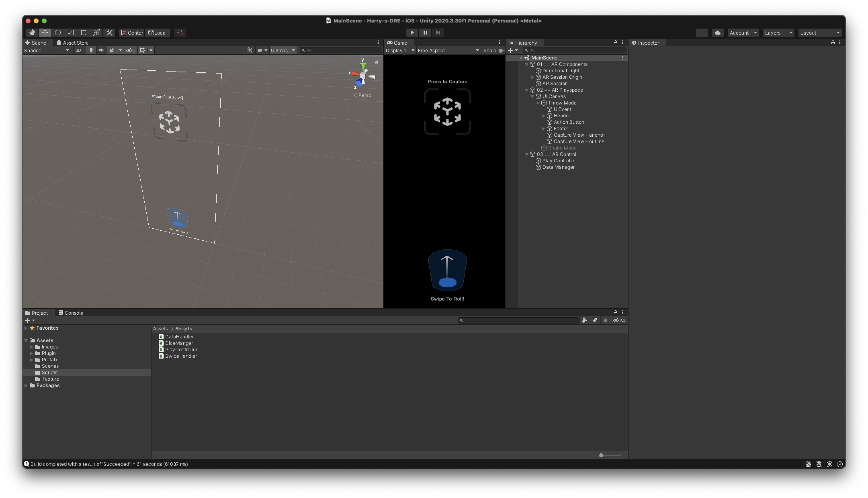This screenshot has width=868, height=498.
Task: Select the Hand tool in the toolbar
Action: pyautogui.click(x=32, y=33)
